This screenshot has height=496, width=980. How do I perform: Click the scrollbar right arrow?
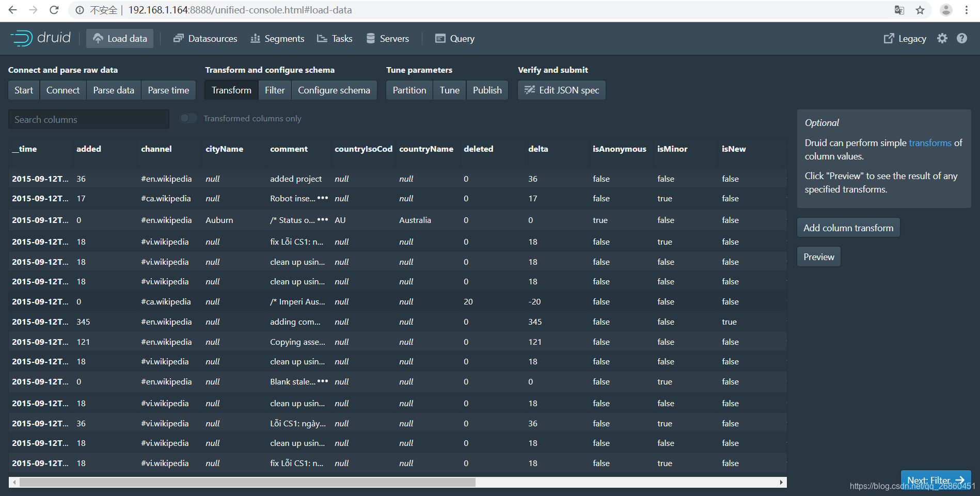[x=782, y=482]
